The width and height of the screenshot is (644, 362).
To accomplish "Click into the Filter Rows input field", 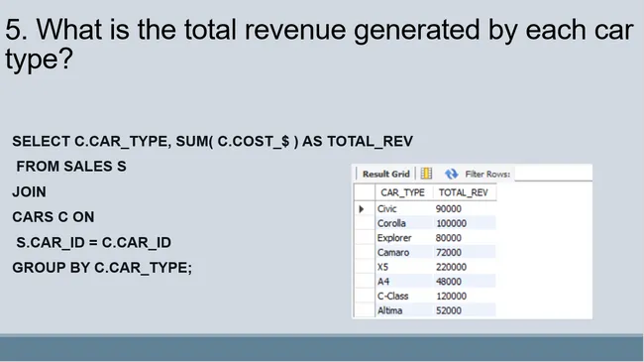I will (553, 174).
